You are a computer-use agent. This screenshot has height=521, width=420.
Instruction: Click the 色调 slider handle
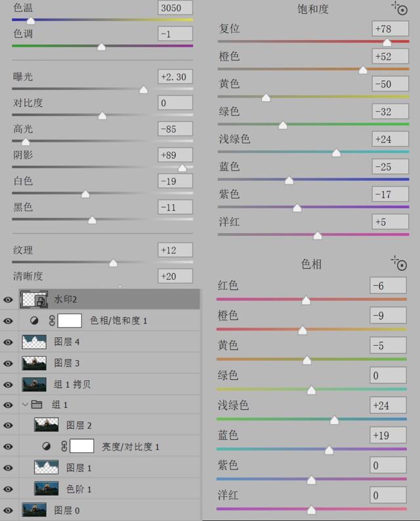tap(101, 47)
